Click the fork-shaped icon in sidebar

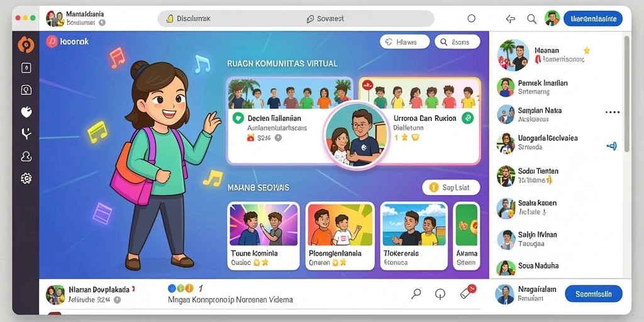pos(26,133)
